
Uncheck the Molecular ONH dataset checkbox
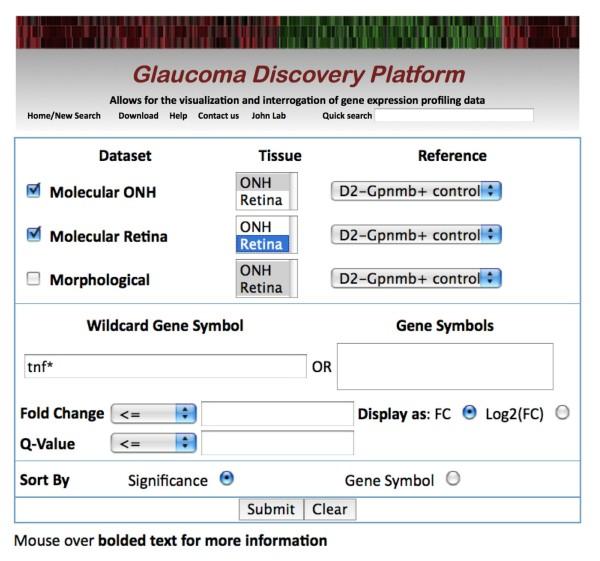pyautogui.click(x=33, y=191)
